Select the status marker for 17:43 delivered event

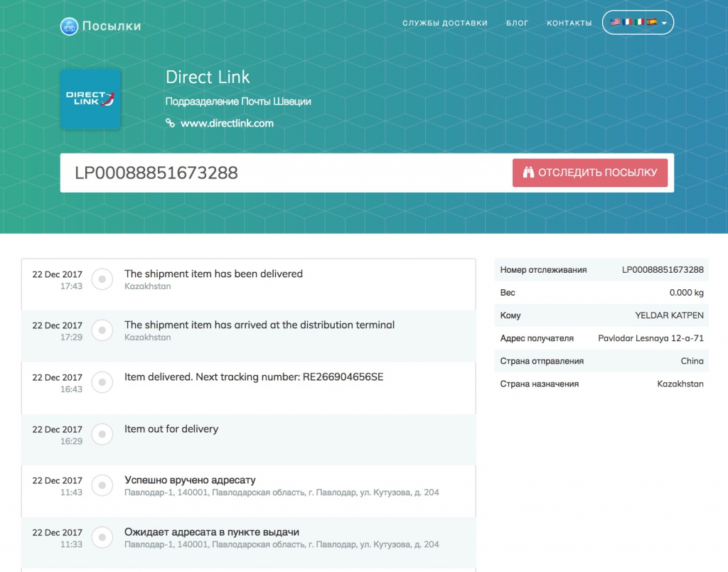[x=102, y=279]
